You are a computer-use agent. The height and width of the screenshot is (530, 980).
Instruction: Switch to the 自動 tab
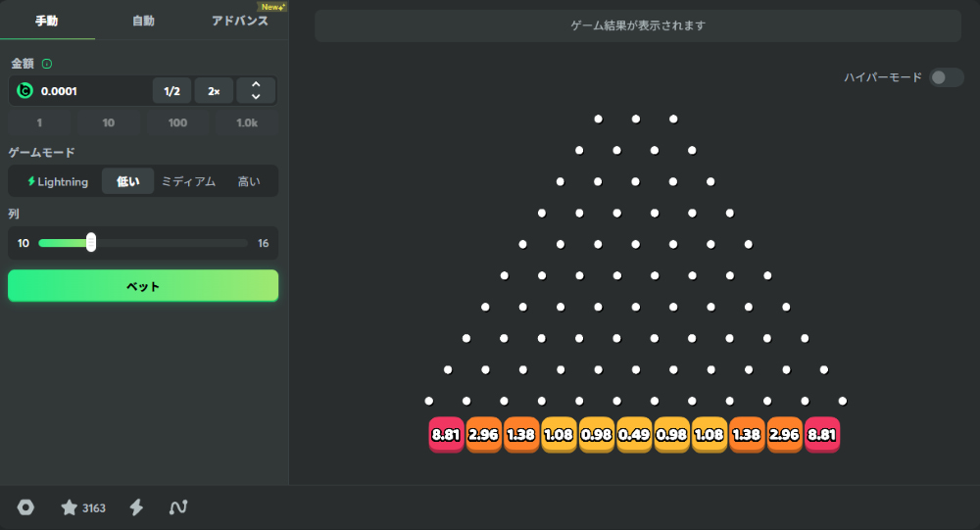tap(143, 21)
